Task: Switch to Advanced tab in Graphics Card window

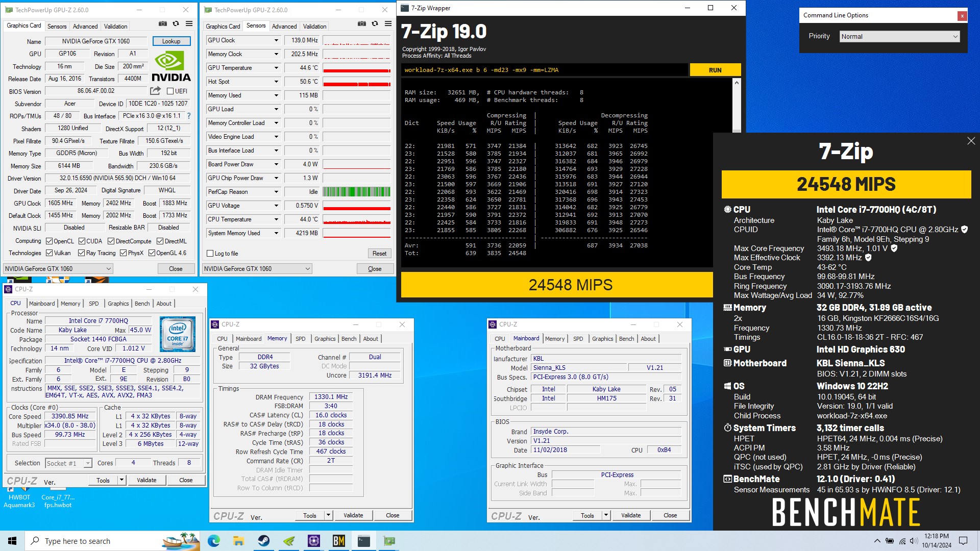Action: coord(85,27)
